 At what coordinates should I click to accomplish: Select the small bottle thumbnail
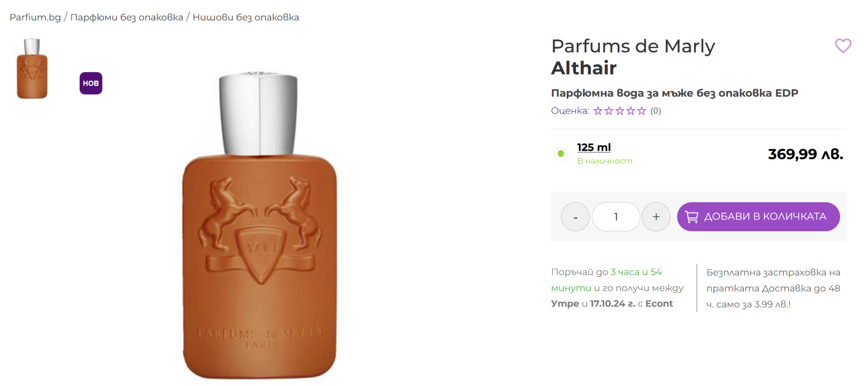(x=32, y=68)
